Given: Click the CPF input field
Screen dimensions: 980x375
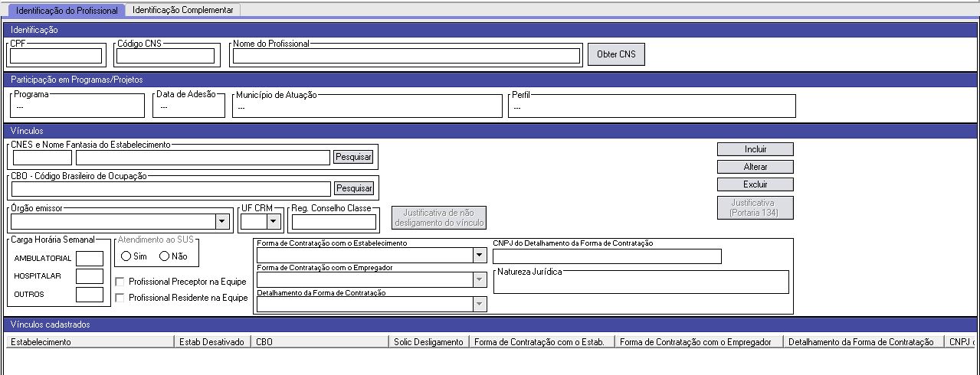Looking at the screenshot, I should pyautogui.click(x=56, y=56).
